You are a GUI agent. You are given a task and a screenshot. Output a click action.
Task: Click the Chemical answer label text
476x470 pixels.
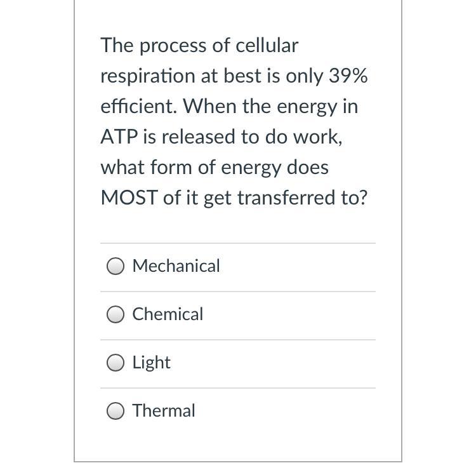tap(168, 314)
